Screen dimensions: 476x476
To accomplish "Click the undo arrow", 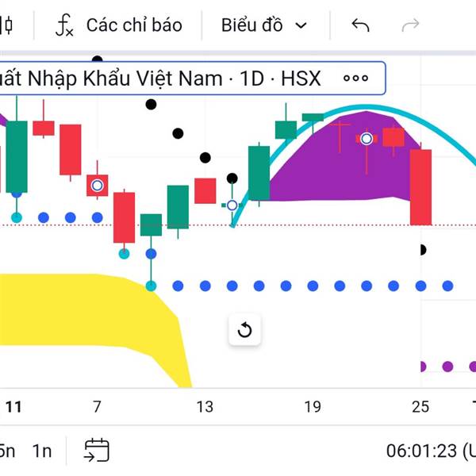I will [x=360, y=25].
